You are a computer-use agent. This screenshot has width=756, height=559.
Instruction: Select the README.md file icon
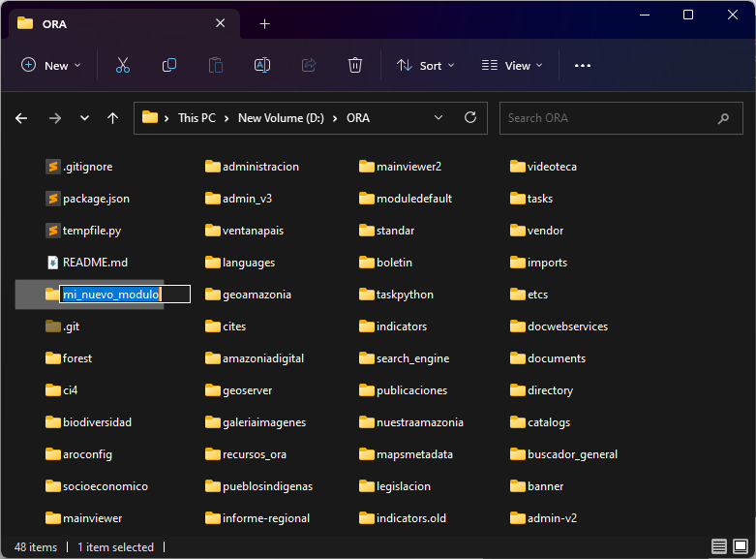click(53, 263)
